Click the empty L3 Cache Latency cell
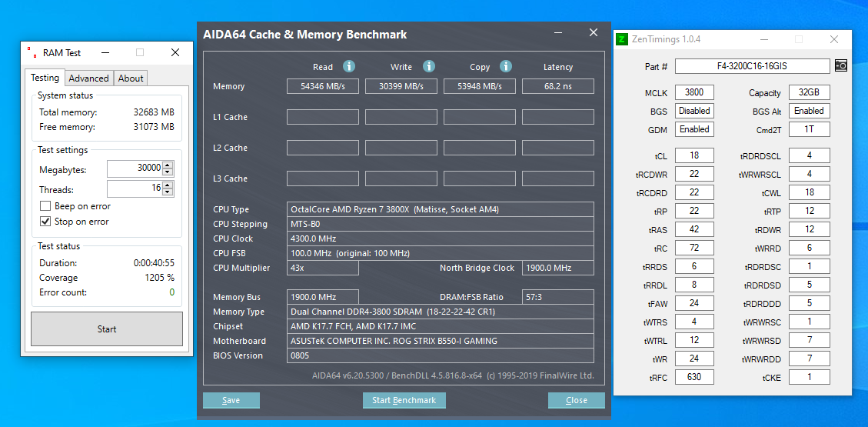 [x=558, y=178]
